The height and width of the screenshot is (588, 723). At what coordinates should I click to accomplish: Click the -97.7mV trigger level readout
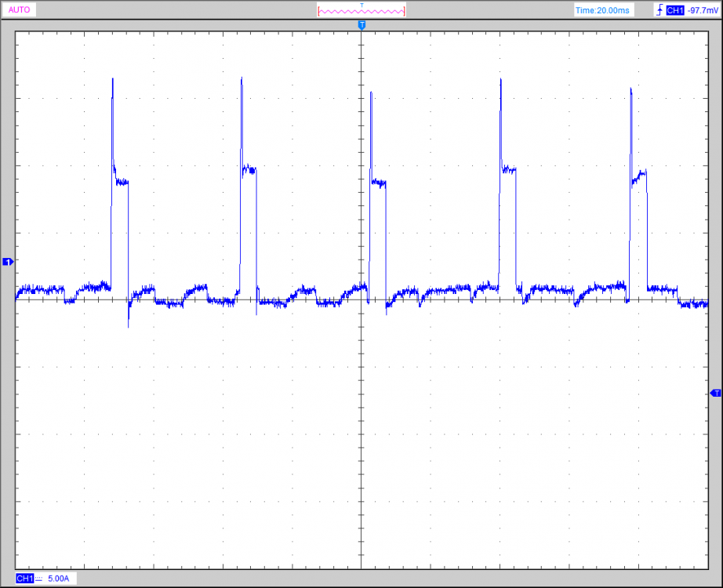pos(699,10)
